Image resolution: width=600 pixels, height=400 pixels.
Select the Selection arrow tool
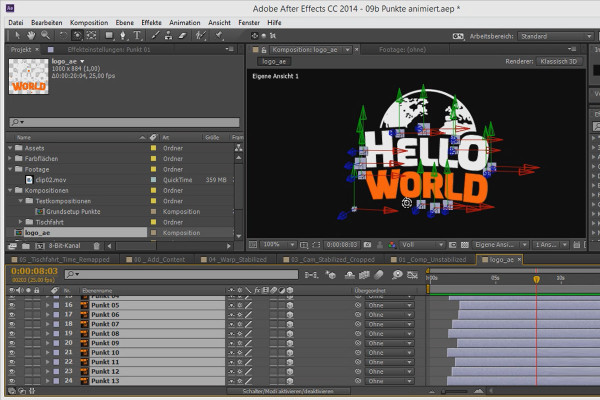click(17, 36)
